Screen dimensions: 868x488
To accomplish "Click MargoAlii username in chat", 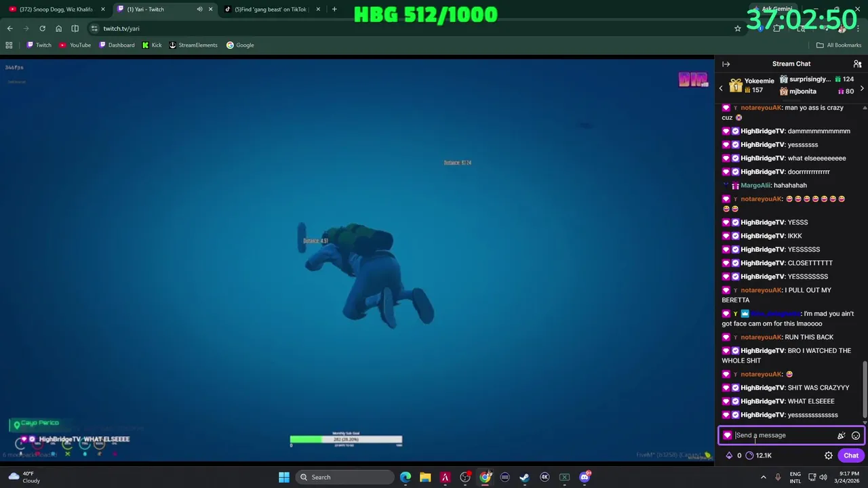I will 755,185.
